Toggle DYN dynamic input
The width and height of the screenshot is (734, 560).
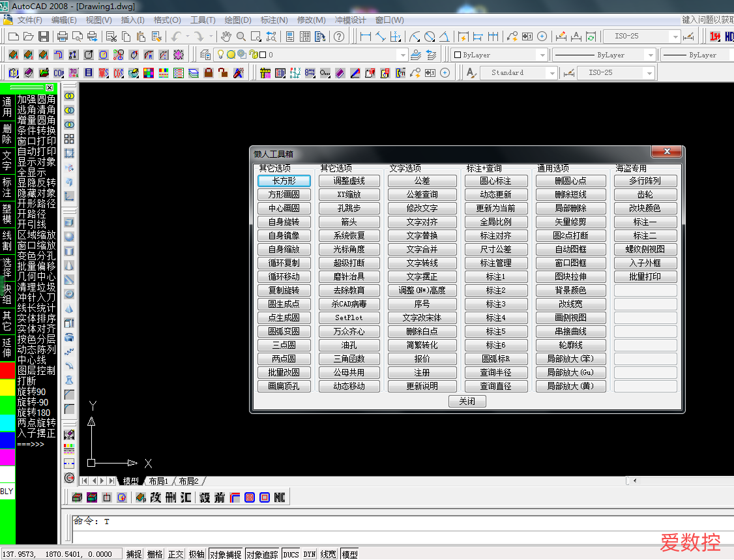click(x=310, y=554)
